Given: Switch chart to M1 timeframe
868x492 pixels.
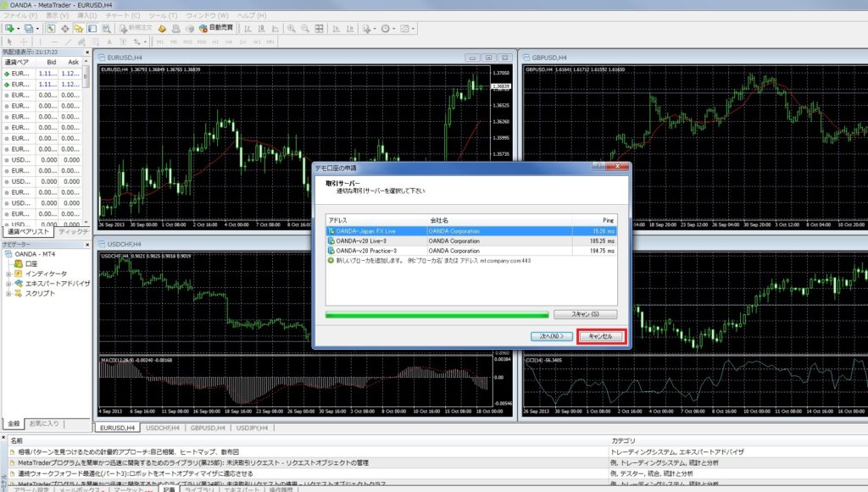Looking at the screenshot, I should click(x=160, y=42).
